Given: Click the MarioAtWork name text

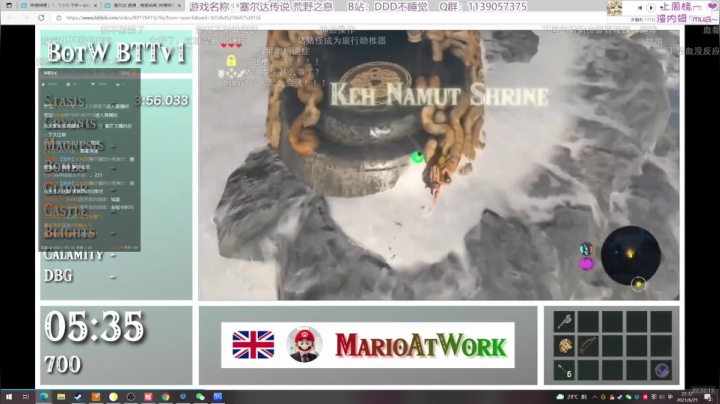Looking at the screenshot, I should click(421, 345).
